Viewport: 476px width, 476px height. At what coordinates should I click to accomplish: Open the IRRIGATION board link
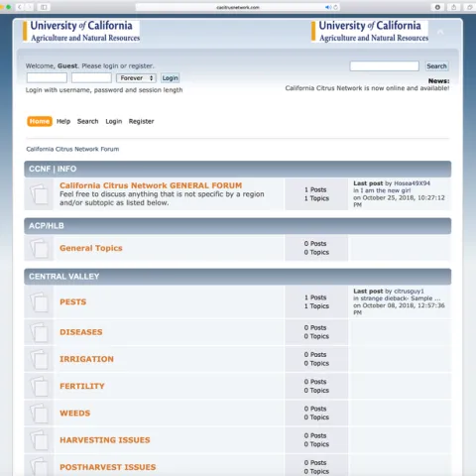coord(86,359)
